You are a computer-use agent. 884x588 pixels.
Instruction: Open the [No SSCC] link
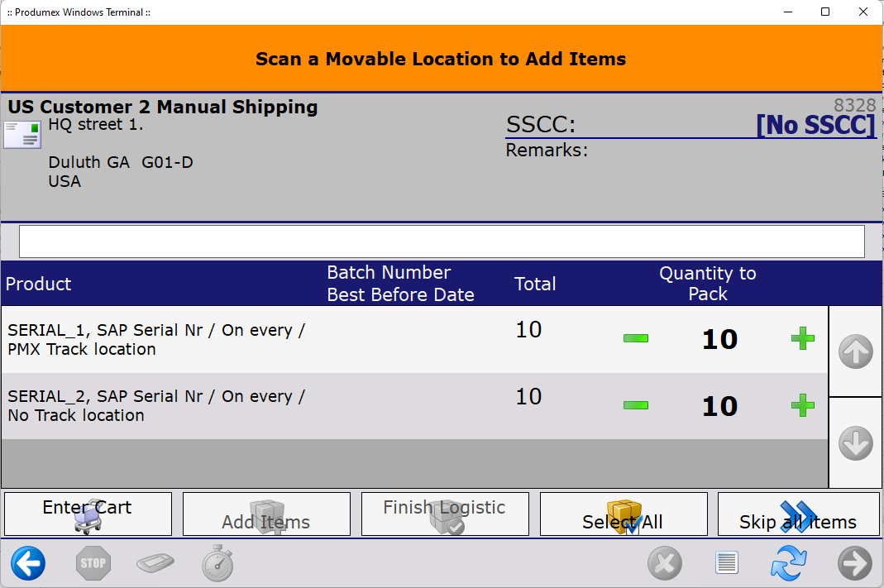pos(817,125)
